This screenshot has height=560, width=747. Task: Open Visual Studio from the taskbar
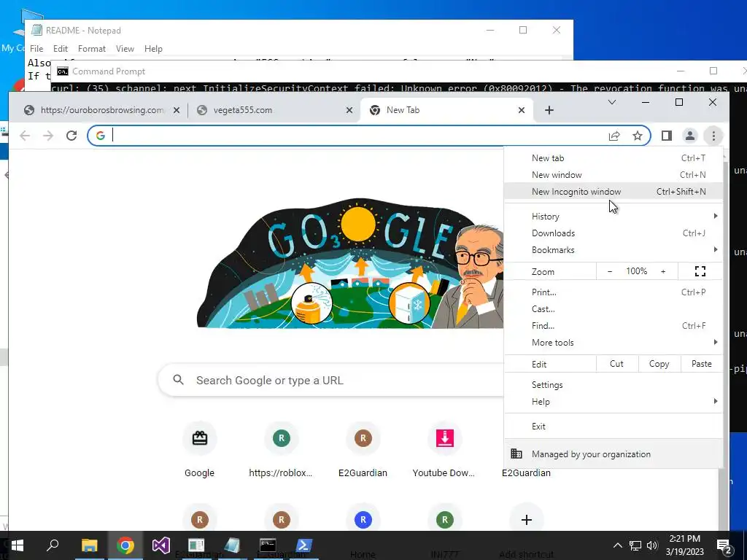[x=161, y=545]
